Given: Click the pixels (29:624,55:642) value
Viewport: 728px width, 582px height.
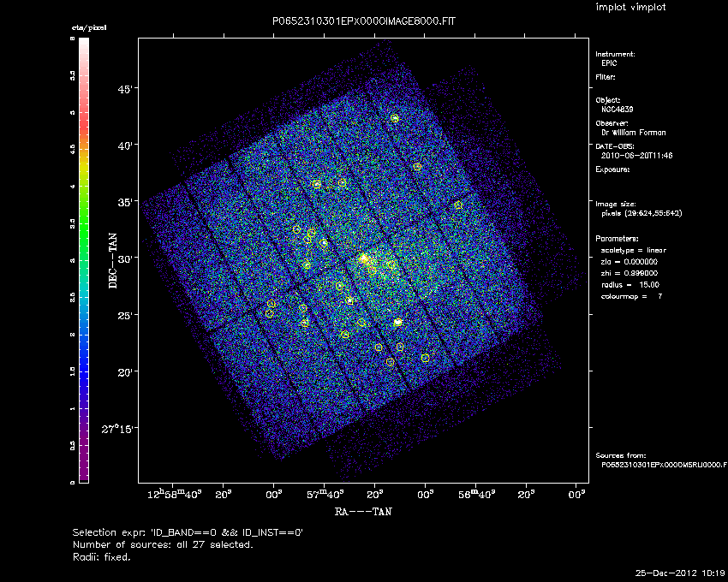Looking at the screenshot, I should click(x=641, y=213).
